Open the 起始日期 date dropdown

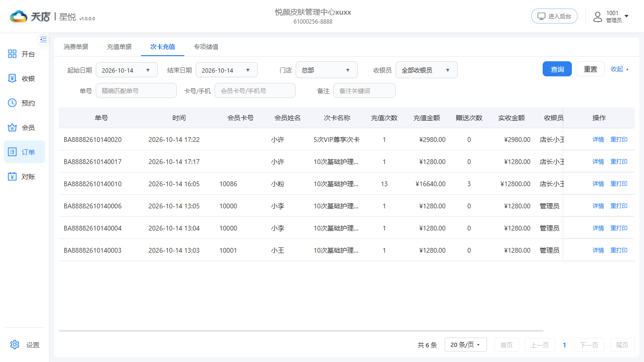pos(127,70)
